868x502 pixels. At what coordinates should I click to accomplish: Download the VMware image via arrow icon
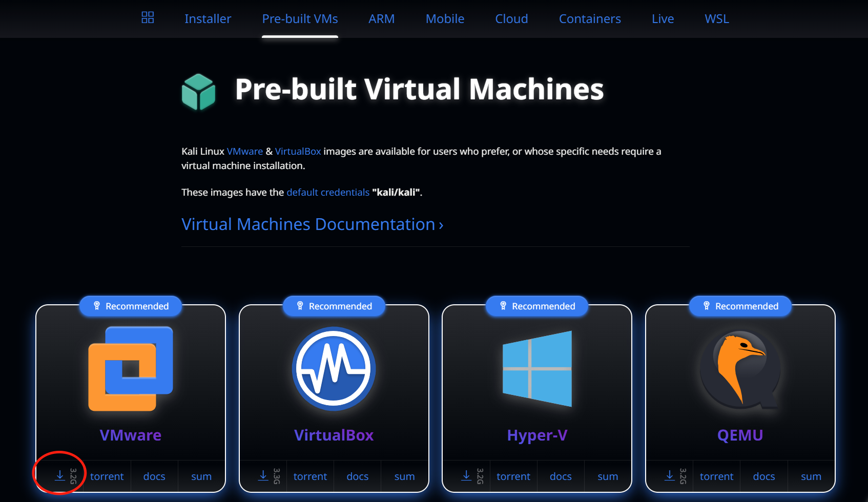pyautogui.click(x=60, y=475)
